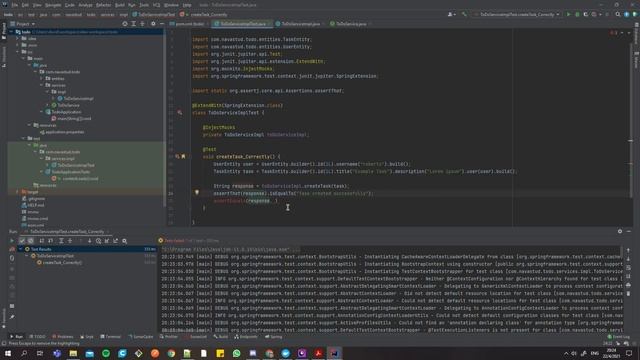Click the Expand All icon in test results toolbar
Viewport: 640px width, 360px height.
pos(61,241)
